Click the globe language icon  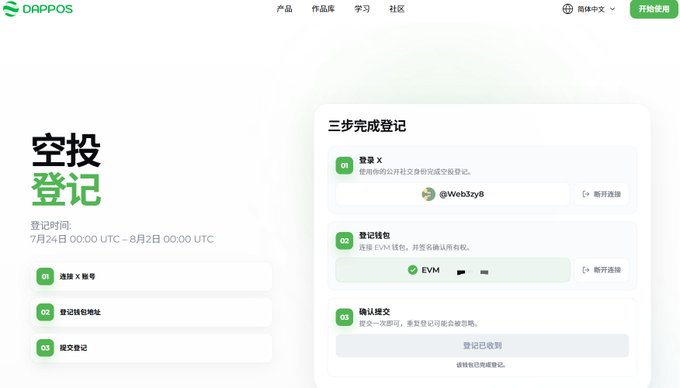point(567,9)
